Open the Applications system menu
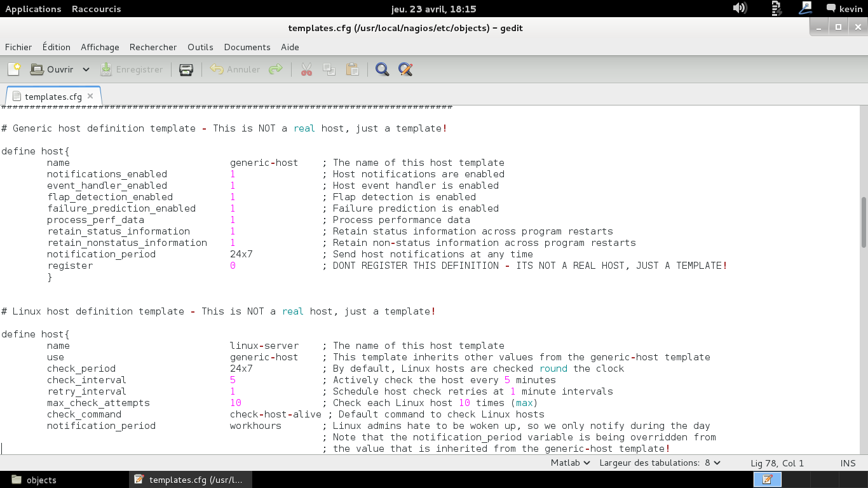The width and height of the screenshot is (868, 488). point(33,9)
